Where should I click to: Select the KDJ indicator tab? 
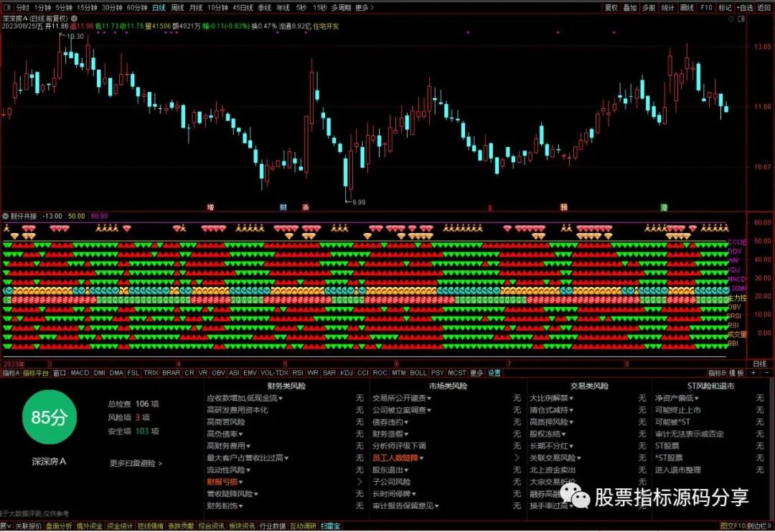coord(347,373)
